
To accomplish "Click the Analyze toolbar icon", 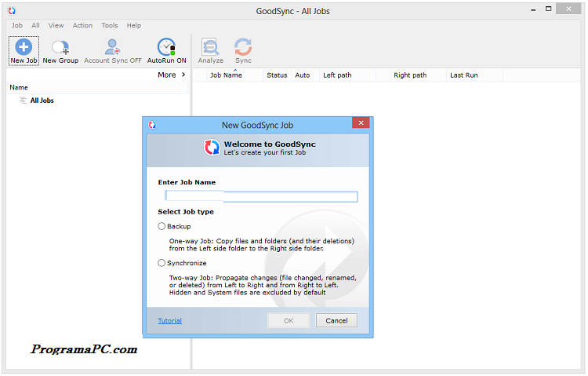I will tap(210, 47).
